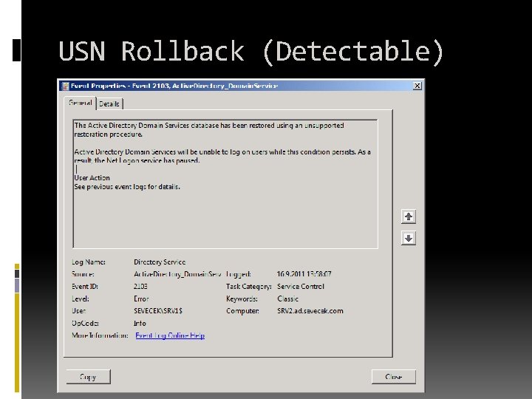Click the Event Properties title bar icon
The image size is (532, 399).
click(x=65, y=86)
